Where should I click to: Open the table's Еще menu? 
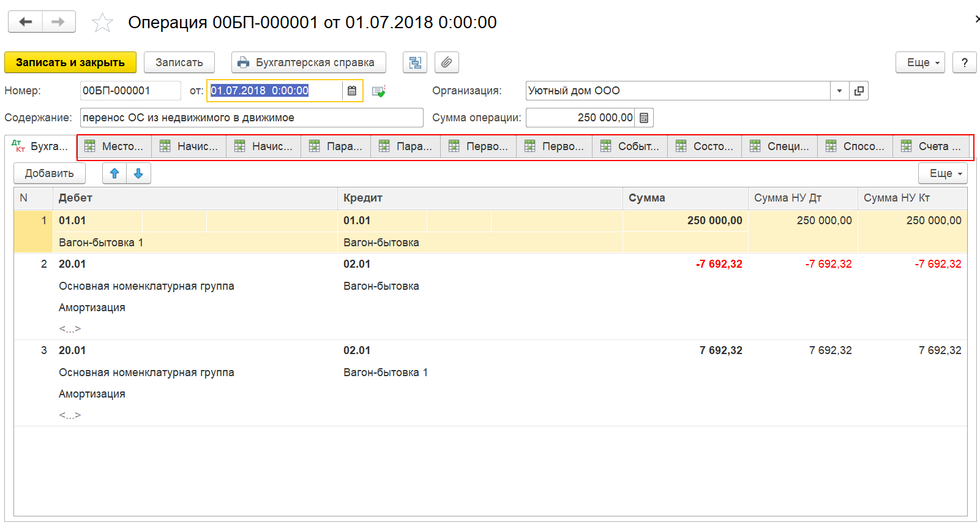tap(943, 173)
